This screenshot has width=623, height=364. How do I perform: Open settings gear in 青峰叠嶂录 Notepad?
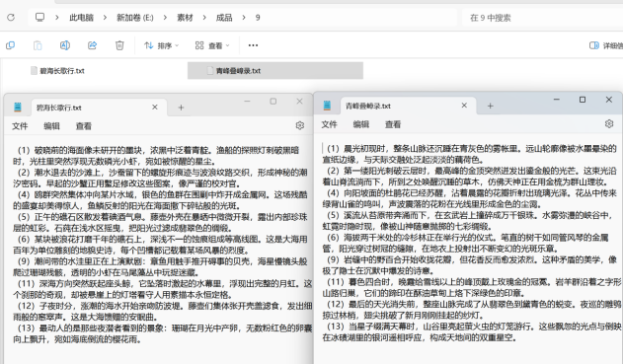[609, 124]
